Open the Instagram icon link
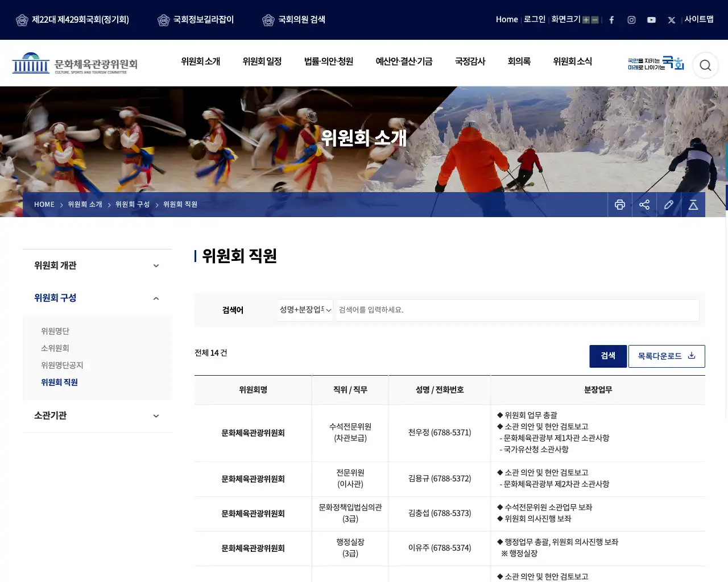The height and width of the screenshot is (582, 728). pos(631,20)
